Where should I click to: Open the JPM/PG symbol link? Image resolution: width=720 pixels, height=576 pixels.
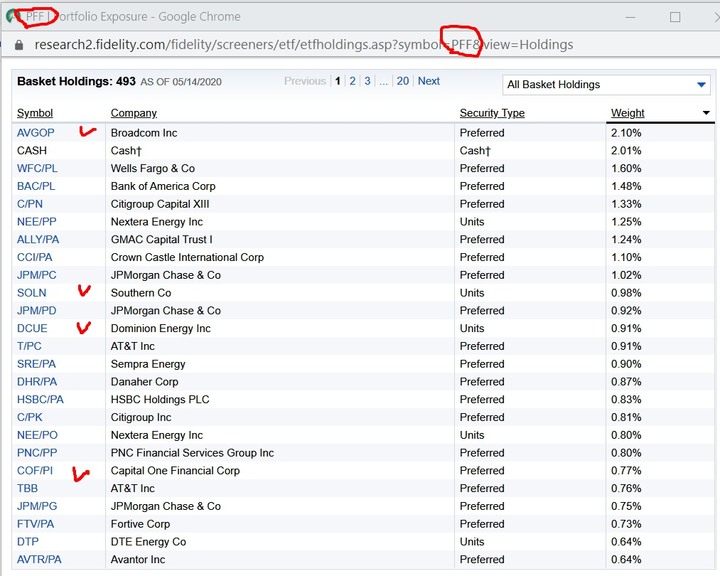pos(37,506)
